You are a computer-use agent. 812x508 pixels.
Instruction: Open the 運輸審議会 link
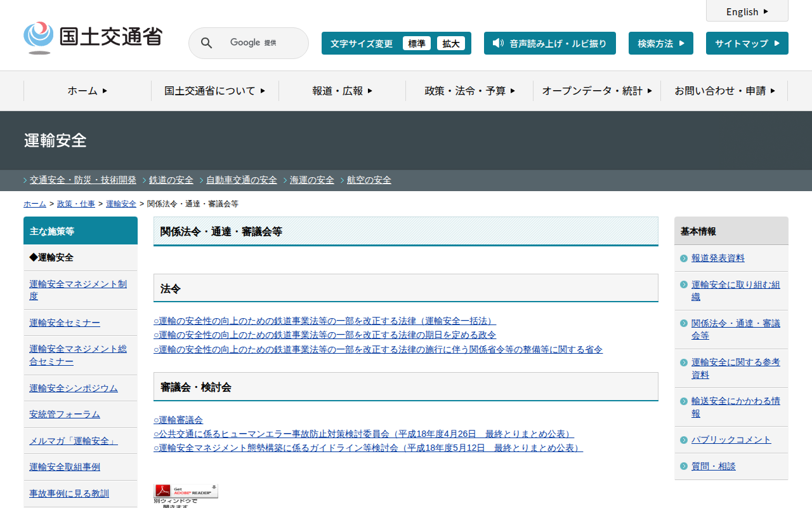[x=178, y=420]
